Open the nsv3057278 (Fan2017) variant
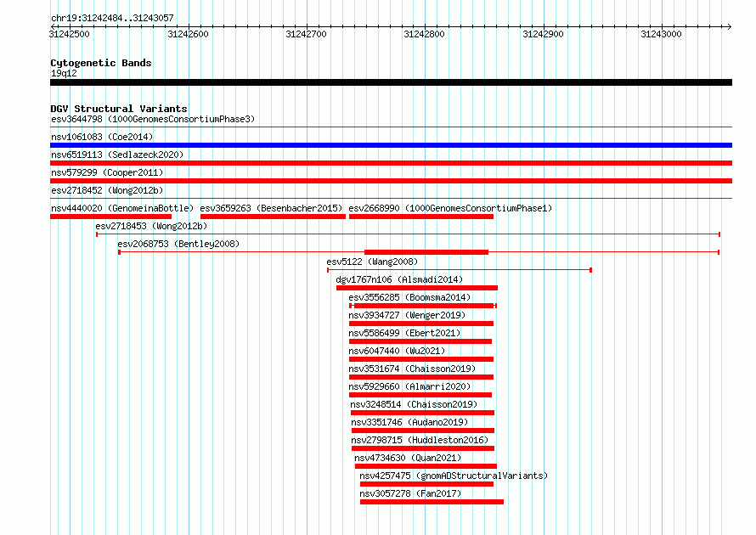 coord(410,493)
